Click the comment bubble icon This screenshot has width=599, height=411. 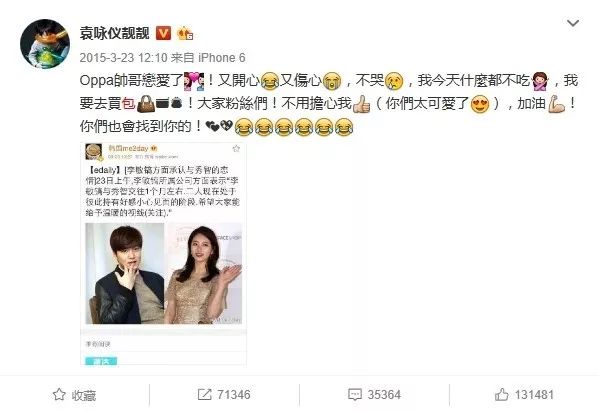(x=355, y=395)
